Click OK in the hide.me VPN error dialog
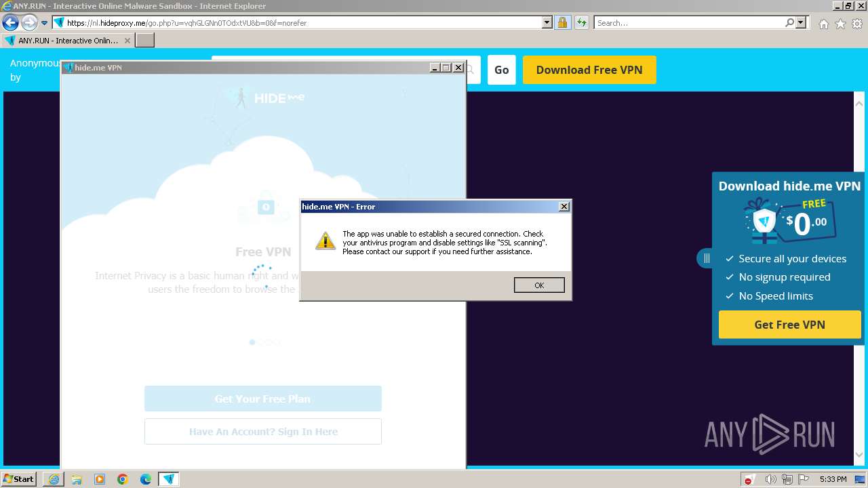 pyautogui.click(x=539, y=285)
